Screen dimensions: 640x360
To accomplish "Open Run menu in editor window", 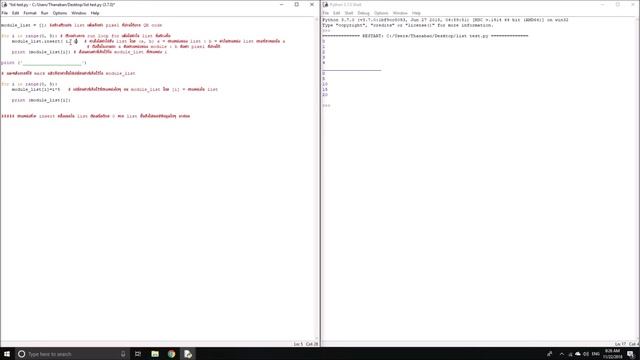I will [x=44, y=13].
